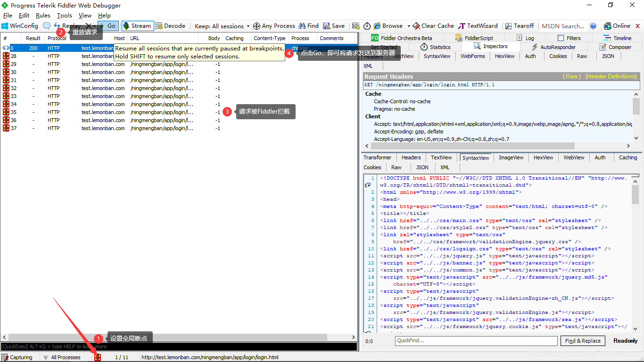644x362 pixels.
Task: Save sessions with the Save icon
Action: tap(334, 26)
